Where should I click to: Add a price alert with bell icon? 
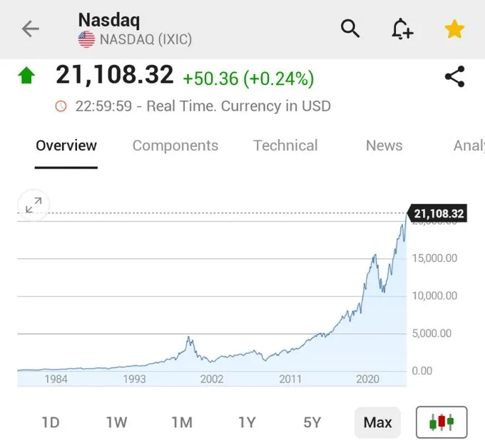tap(402, 29)
